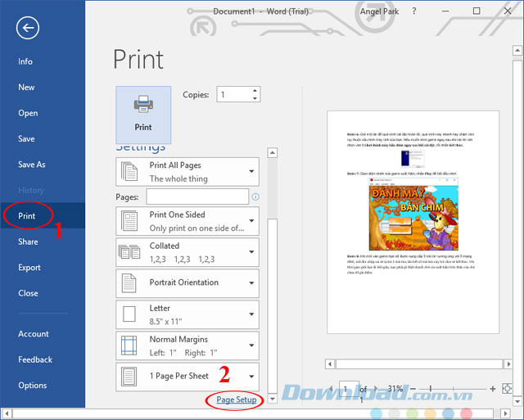This screenshot has width=524, height=420.
Task: Click the Letter paper size icon
Action: 129,314
